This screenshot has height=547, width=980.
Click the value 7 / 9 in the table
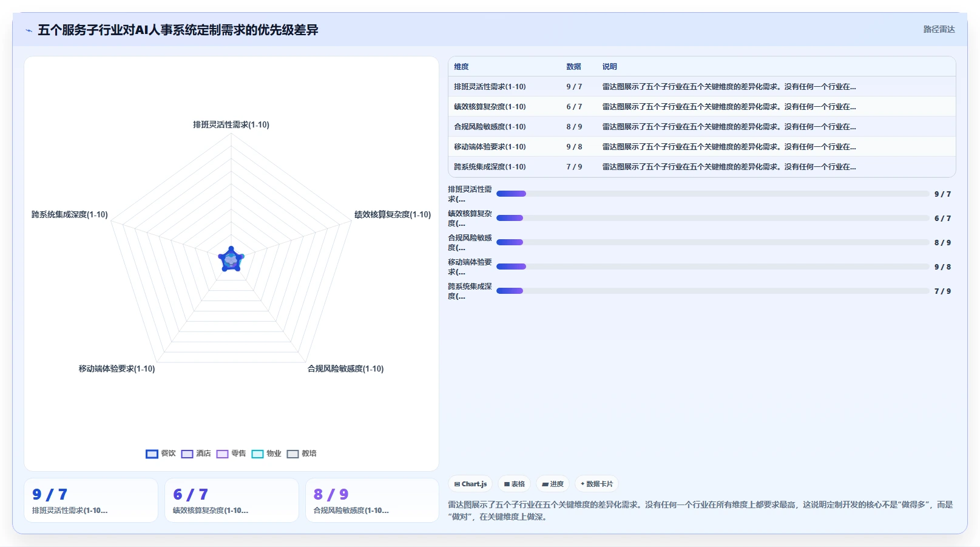574,167
